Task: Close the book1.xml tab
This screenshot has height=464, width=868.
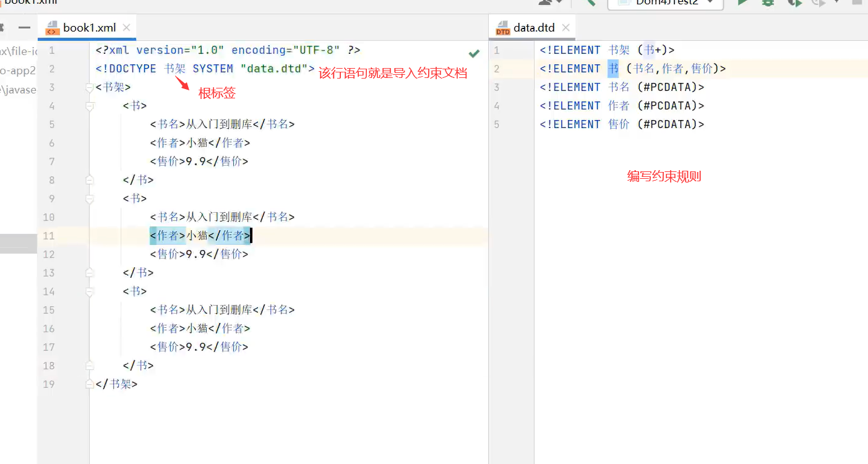Action: 126,28
